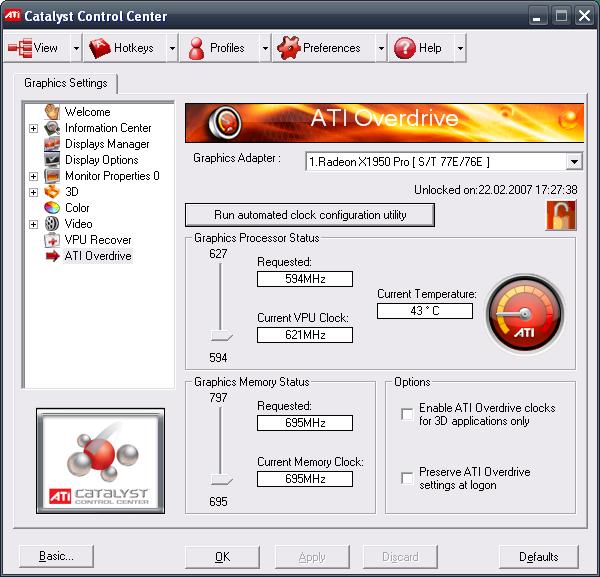Viewport: 600px width, 577px height.
Task: Select the Graphics Settings tab
Action: [66, 83]
